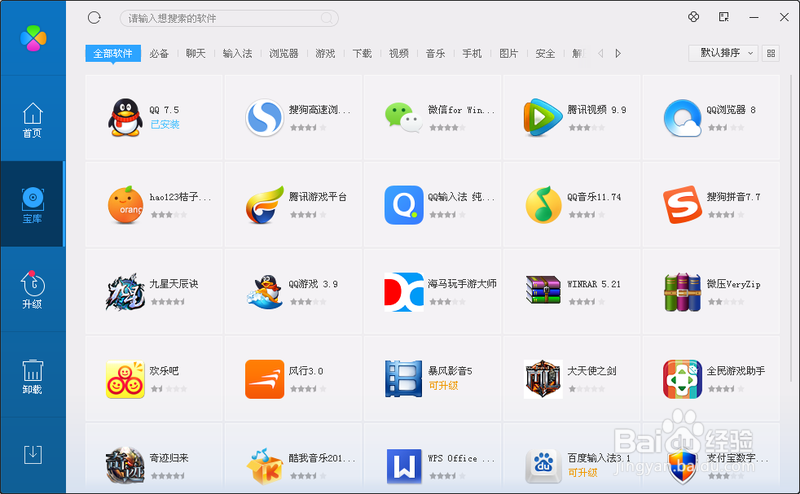This screenshot has width=800, height=494.
Task: Click the 微压VeryZip icon
Action: point(683,291)
